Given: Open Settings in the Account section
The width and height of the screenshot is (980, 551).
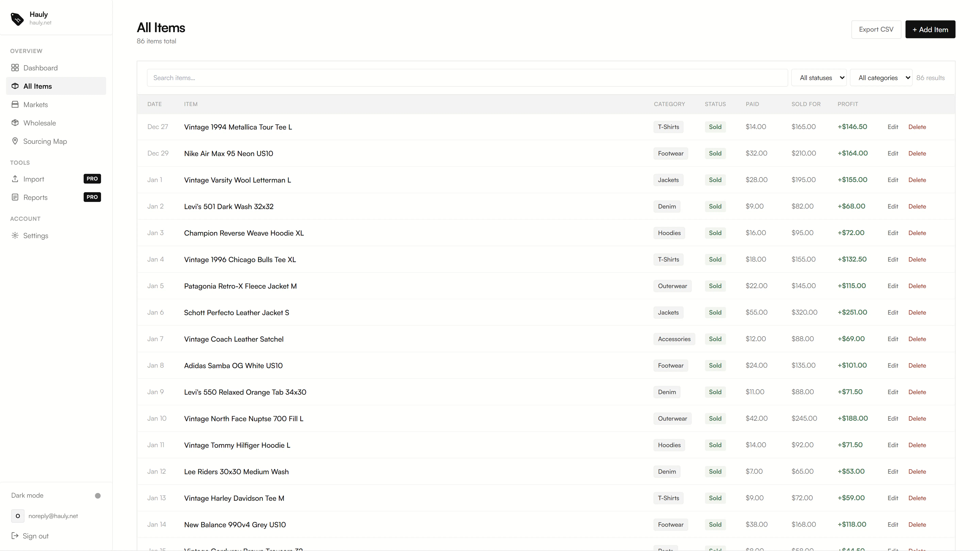Looking at the screenshot, I should [x=56, y=235].
